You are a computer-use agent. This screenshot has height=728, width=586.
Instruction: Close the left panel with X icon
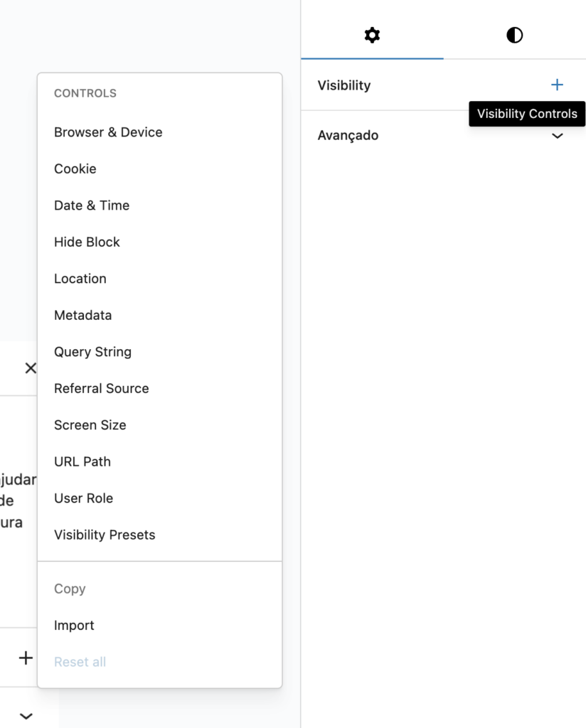coord(31,368)
